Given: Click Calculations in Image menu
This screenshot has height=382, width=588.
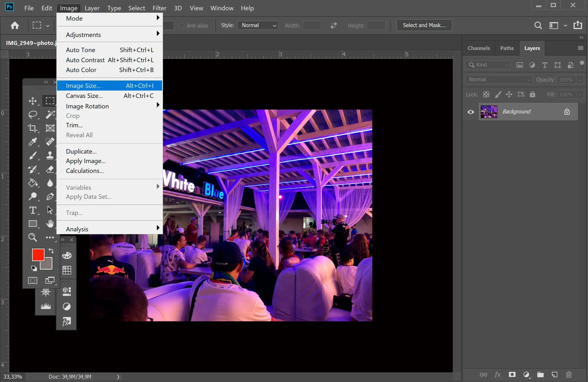Looking at the screenshot, I should (x=84, y=170).
